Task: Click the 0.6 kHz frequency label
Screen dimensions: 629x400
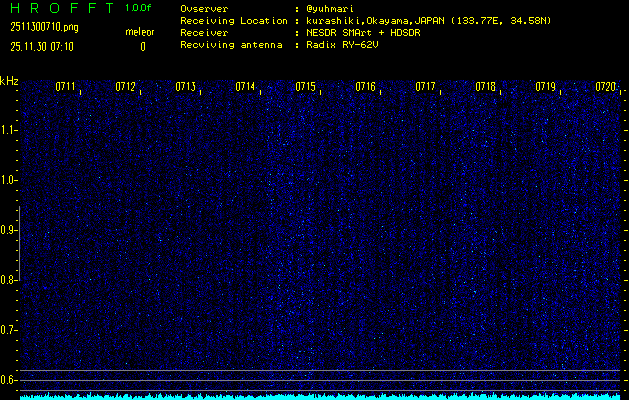Action: point(9,379)
